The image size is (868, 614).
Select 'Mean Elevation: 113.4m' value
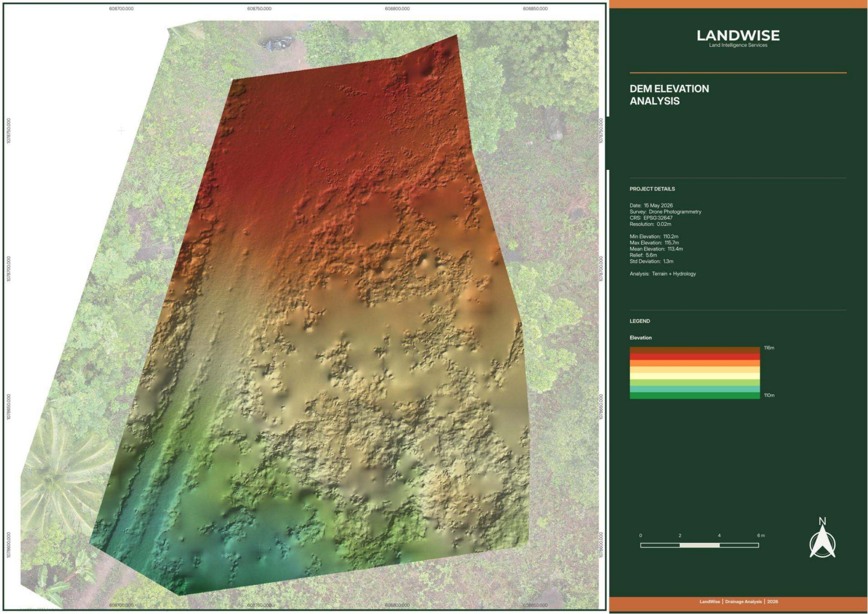[x=656, y=249]
